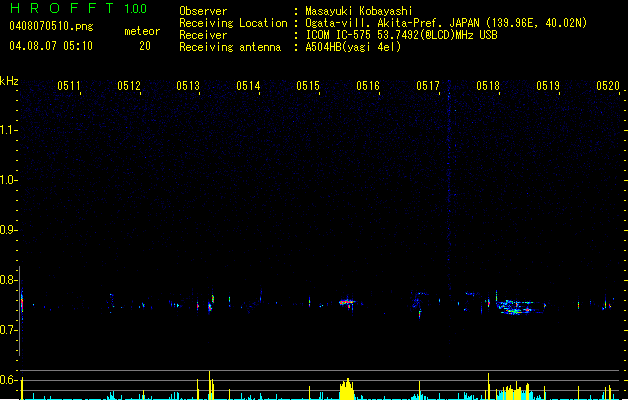Click the 0516 time marker
Image resolution: width=629 pixels, height=400 pixels.
point(368,86)
